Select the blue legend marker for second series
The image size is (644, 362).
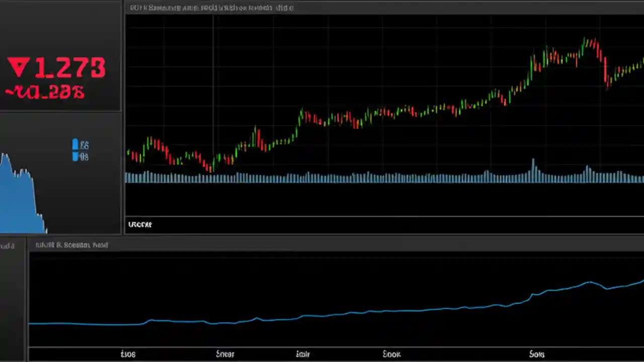[76, 156]
